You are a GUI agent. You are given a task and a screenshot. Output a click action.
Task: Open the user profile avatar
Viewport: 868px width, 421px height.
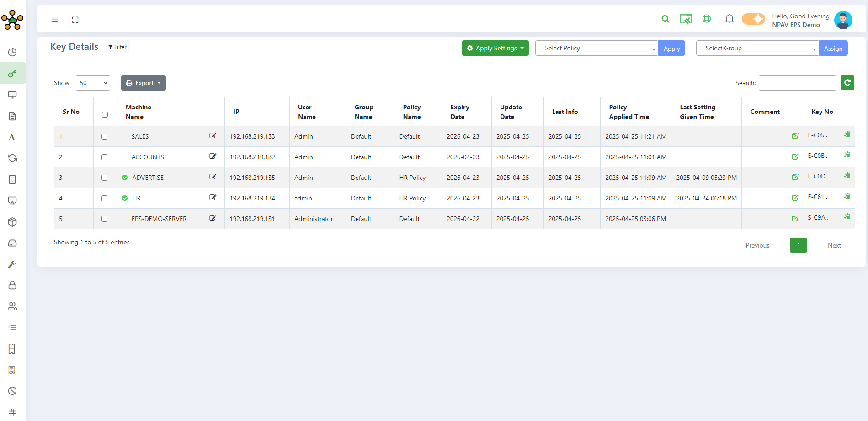[843, 20]
